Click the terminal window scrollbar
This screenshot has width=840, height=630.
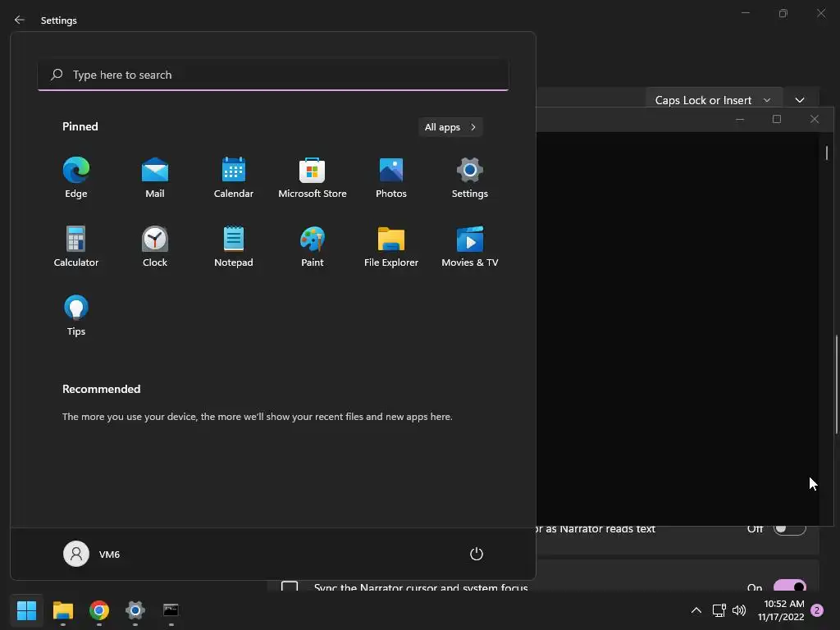827,153
